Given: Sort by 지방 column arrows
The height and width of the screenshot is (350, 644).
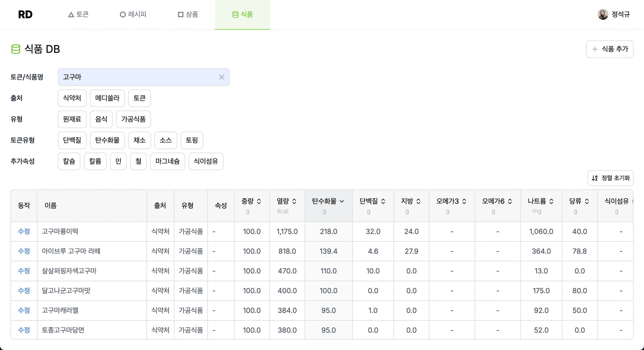Looking at the screenshot, I should 418,201.
